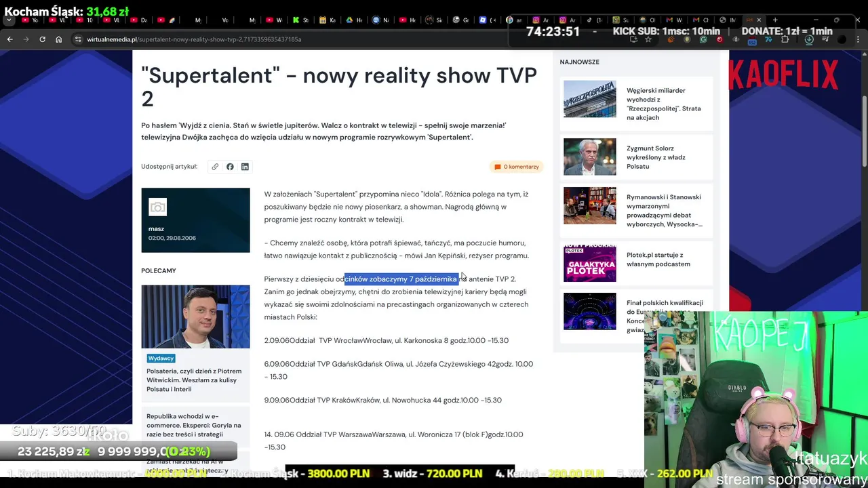Close the active wirtualnemedia tab
868x488 pixels.
point(759,20)
